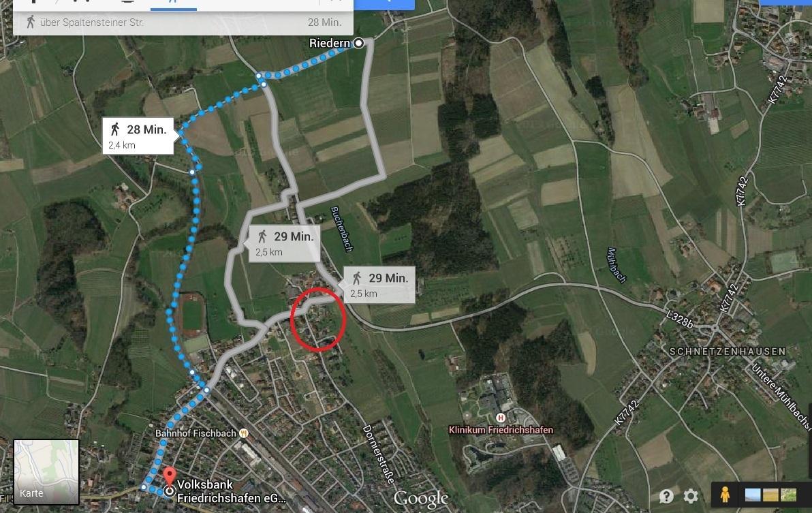Click the Klinikum Friedrichshafen place label
The width and height of the screenshot is (812, 513).
(501, 430)
